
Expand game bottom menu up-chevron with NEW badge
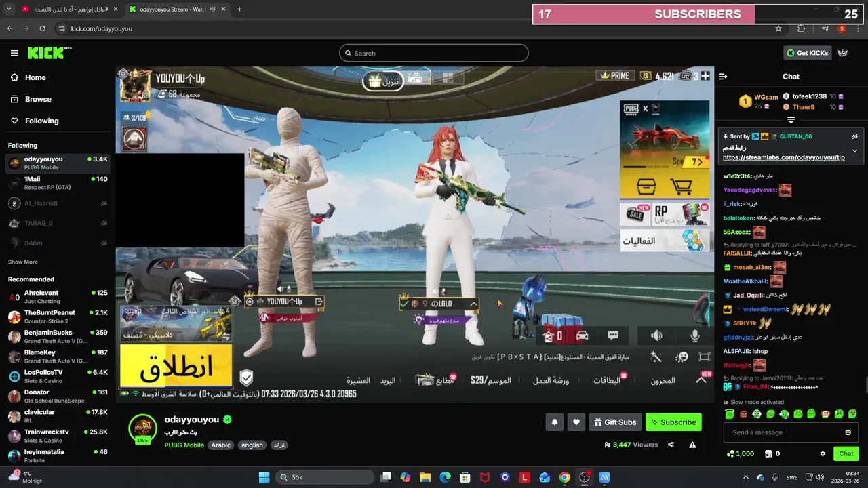pyautogui.click(x=701, y=380)
